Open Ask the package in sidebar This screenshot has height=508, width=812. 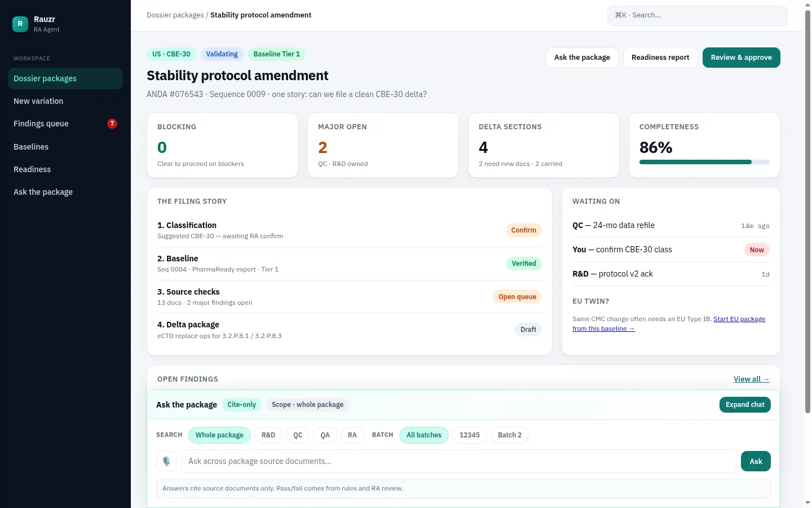click(x=65, y=192)
